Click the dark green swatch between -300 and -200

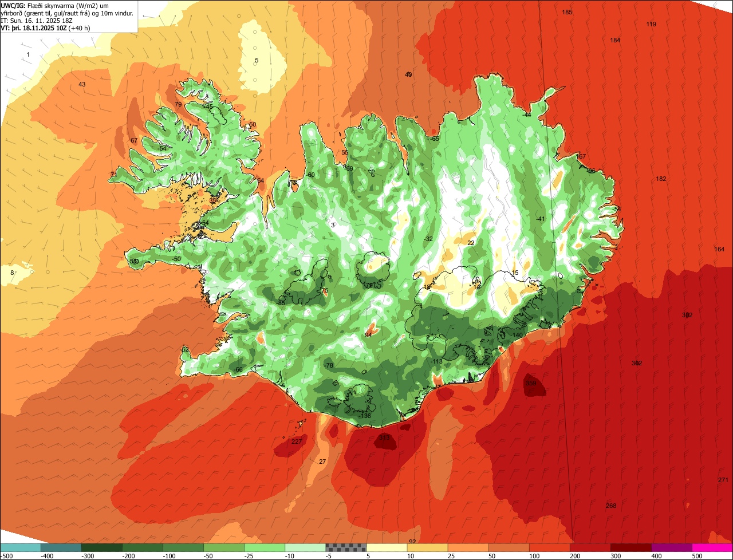coord(102,547)
